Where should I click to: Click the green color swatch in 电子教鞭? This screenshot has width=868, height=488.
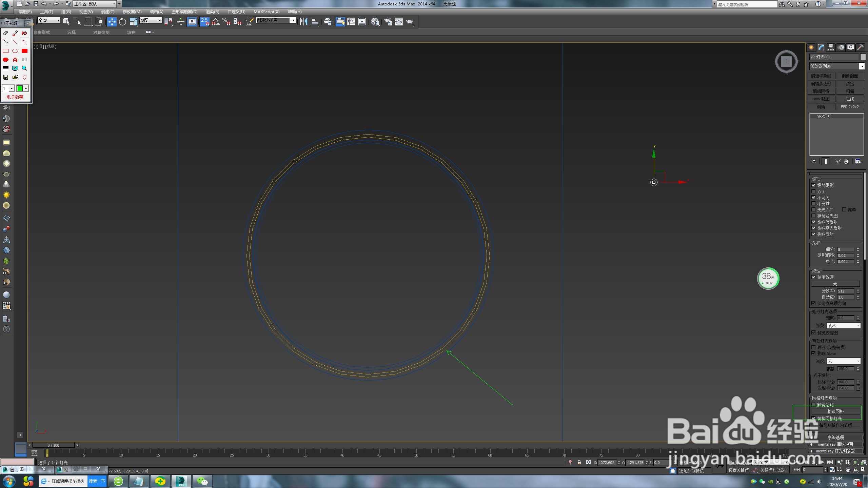click(20, 88)
